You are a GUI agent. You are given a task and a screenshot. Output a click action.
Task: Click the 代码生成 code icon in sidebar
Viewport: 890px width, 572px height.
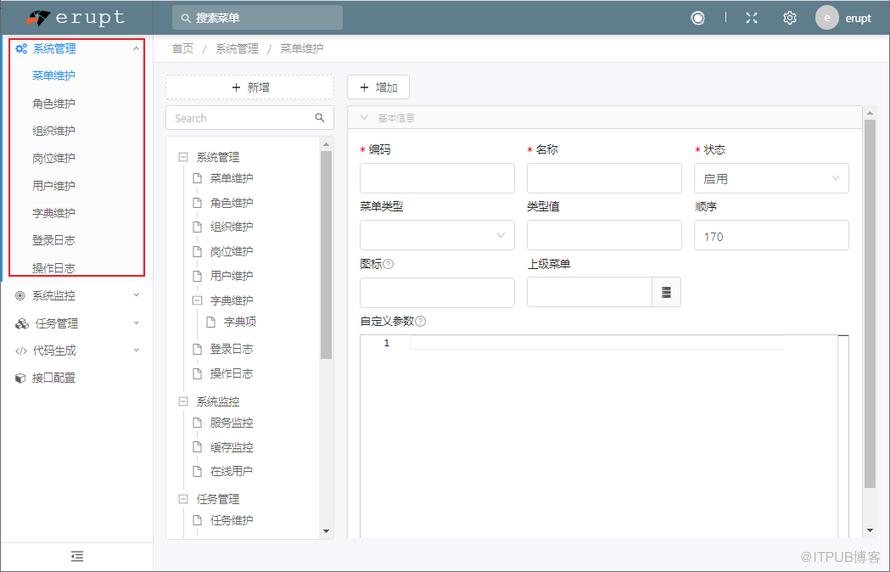pyautogui.click(x=21, y=351)
